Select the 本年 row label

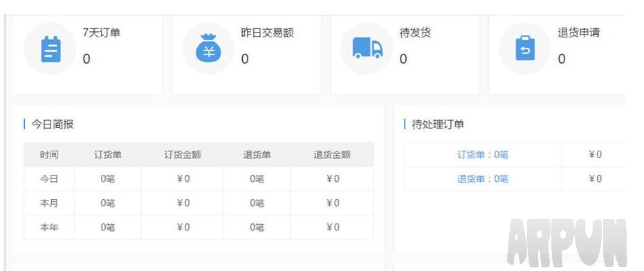[x=49, y=227]
